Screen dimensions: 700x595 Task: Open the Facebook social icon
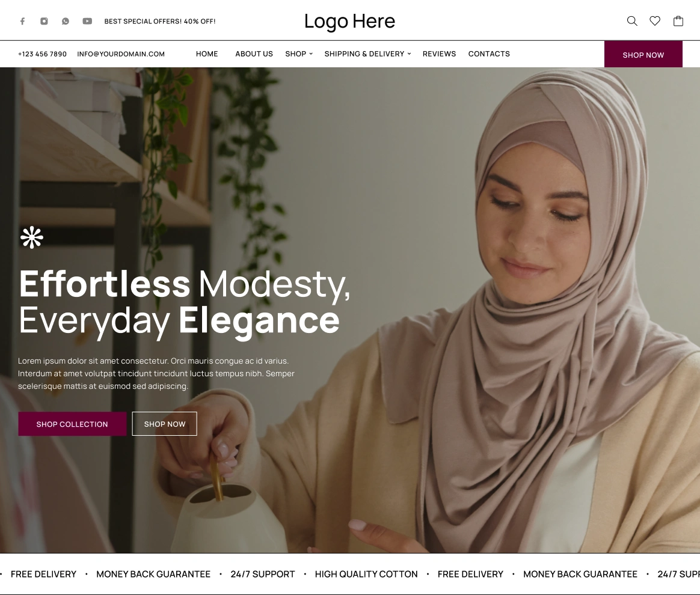(22, 21)
